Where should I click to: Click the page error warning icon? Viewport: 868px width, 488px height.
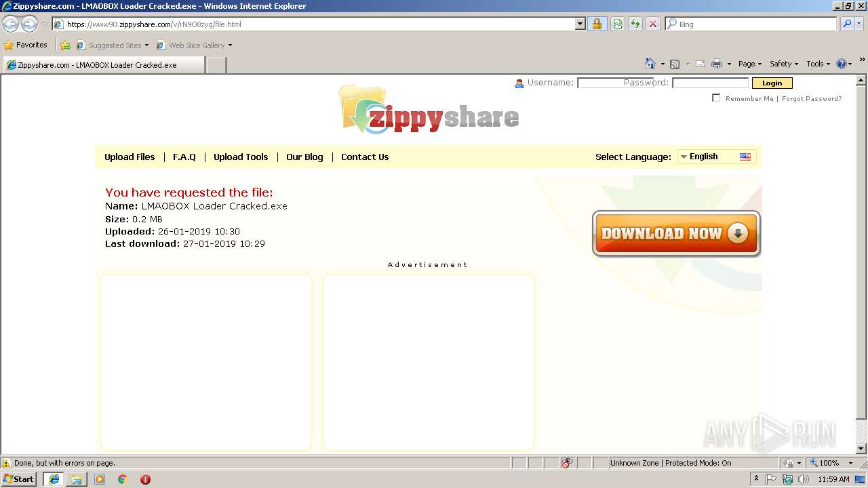click(x=7, y=463)
